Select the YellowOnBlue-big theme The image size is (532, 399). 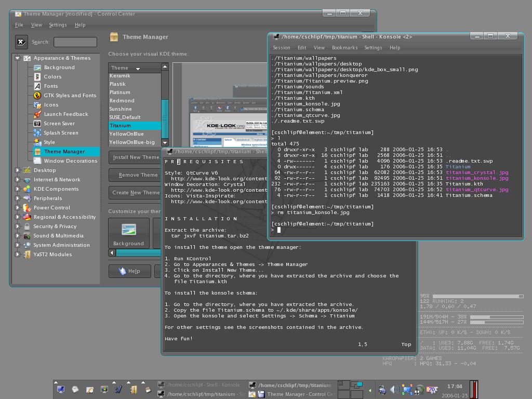[135, 142]
